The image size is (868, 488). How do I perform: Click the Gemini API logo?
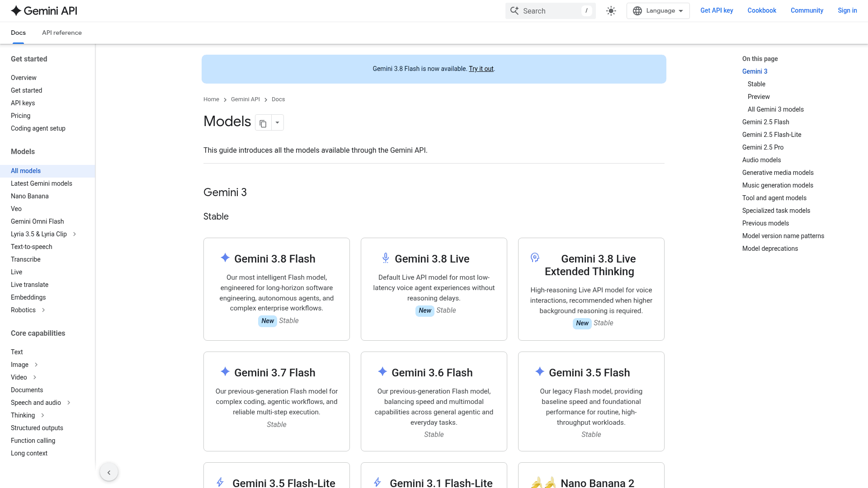pos(44,11)
